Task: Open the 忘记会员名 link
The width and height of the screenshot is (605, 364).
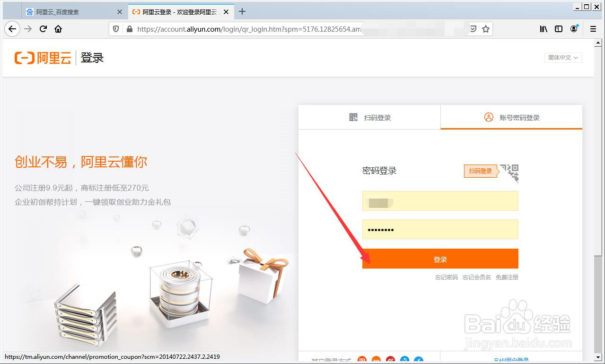Action: [477, 277]
